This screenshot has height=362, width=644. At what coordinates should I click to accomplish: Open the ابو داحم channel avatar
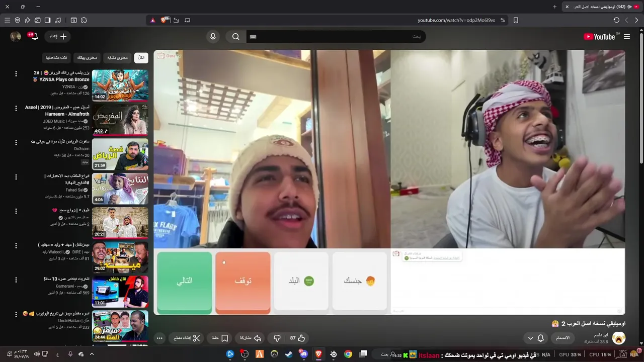618,338
